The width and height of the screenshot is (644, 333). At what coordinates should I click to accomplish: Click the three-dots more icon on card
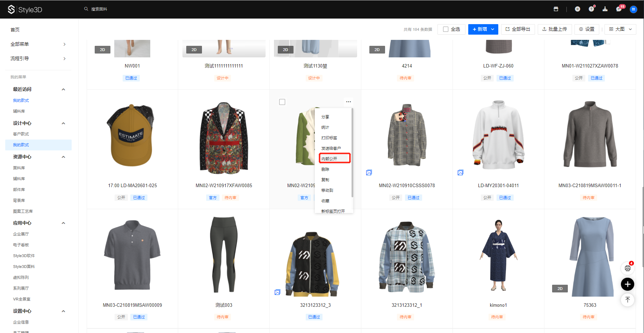click(348, 102)
